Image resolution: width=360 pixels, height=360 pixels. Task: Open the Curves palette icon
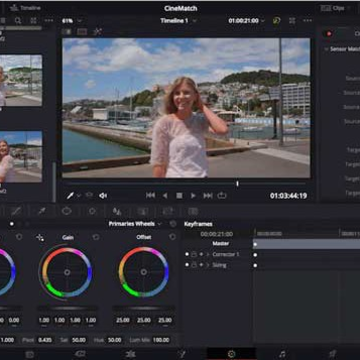pyautogui.click(x=16, y=211)
